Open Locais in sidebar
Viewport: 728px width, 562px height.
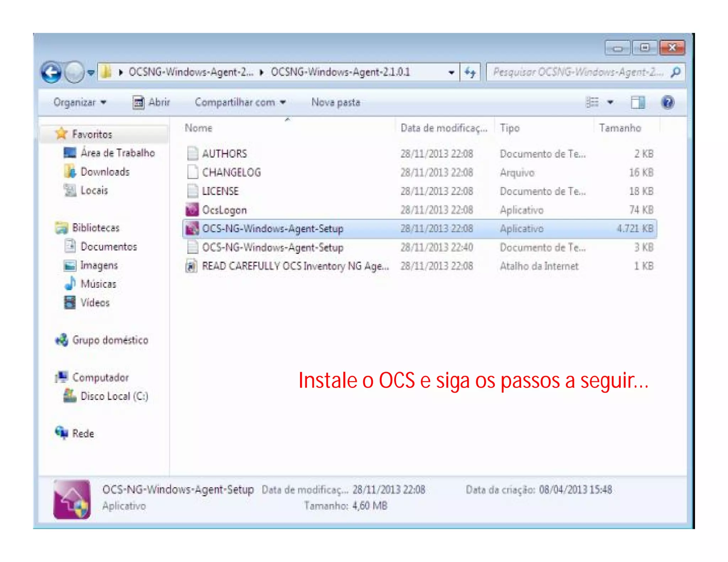94,190
